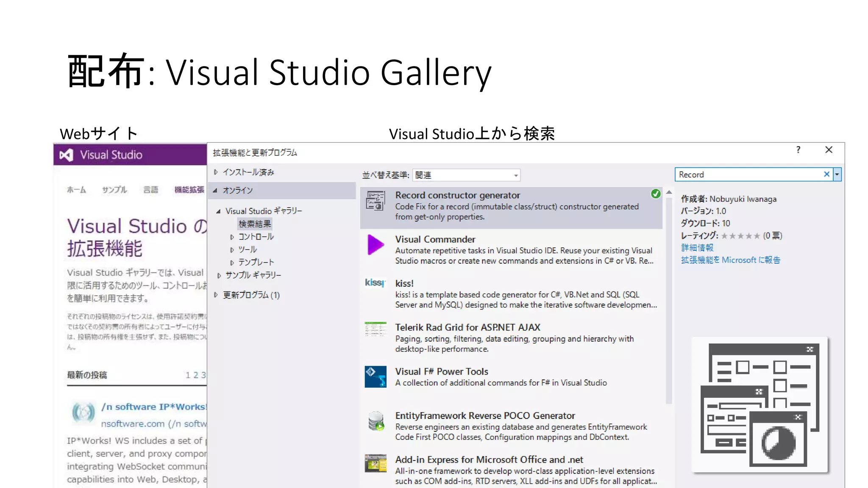Select the kiss! result title

[404, 283]
